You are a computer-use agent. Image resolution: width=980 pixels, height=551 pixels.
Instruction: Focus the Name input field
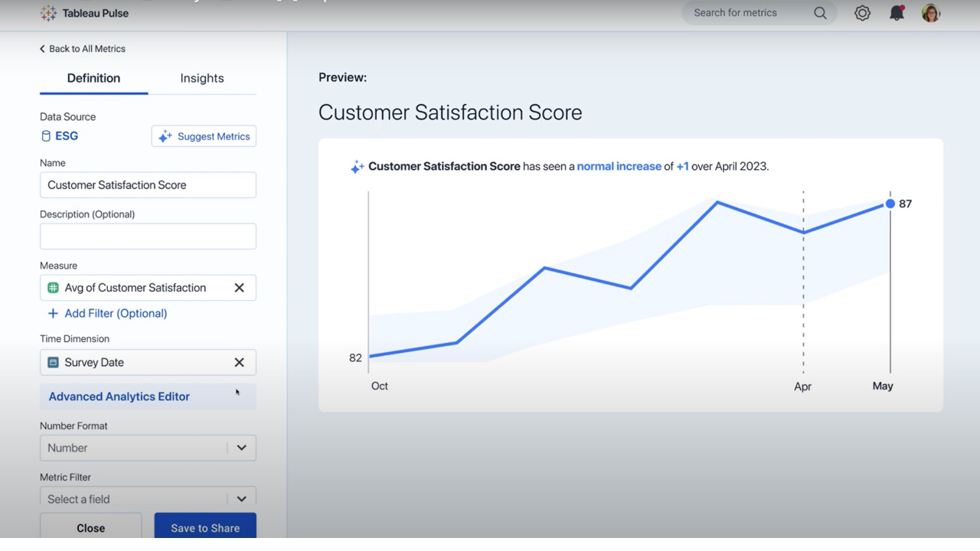pos(148,185)
